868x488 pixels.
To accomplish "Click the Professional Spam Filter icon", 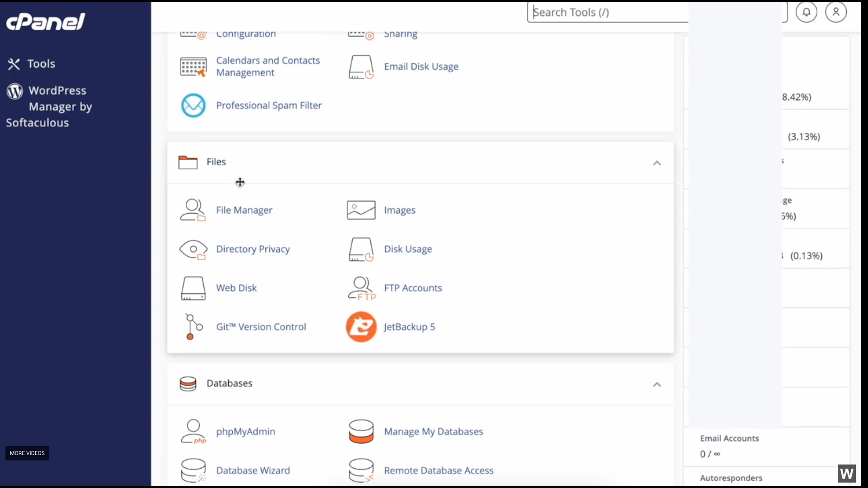I will coord(193,105).
